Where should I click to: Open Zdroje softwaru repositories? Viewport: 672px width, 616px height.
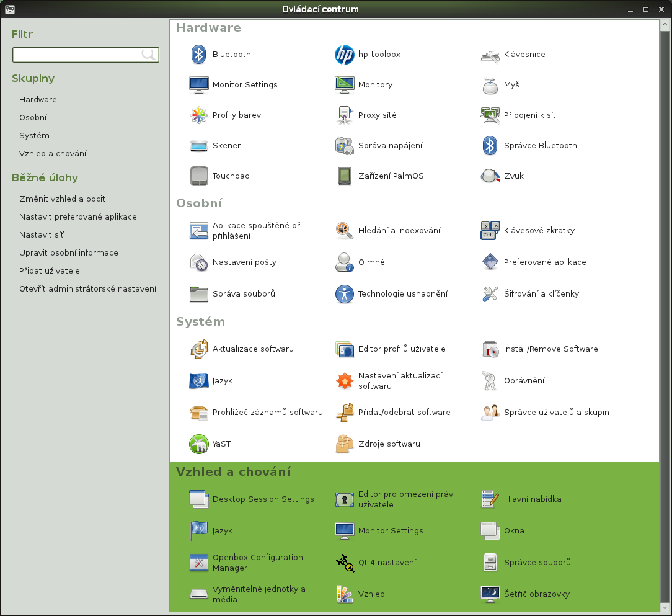tap(344, 444)
